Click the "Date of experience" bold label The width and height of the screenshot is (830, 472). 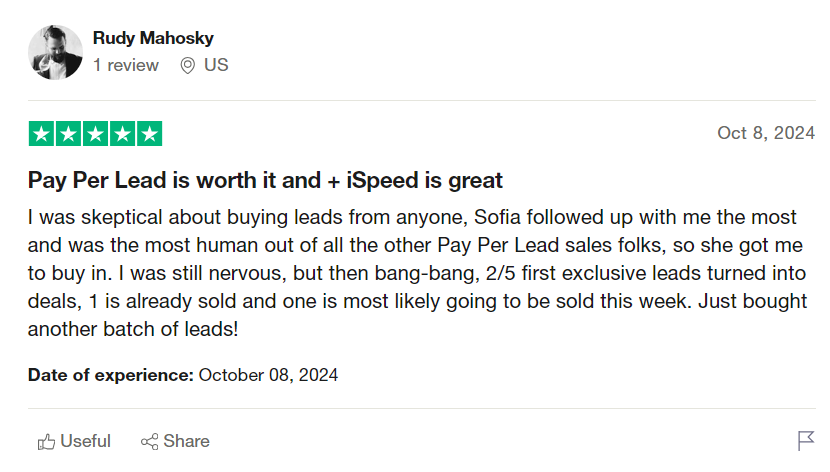click(x=111, y=376)
